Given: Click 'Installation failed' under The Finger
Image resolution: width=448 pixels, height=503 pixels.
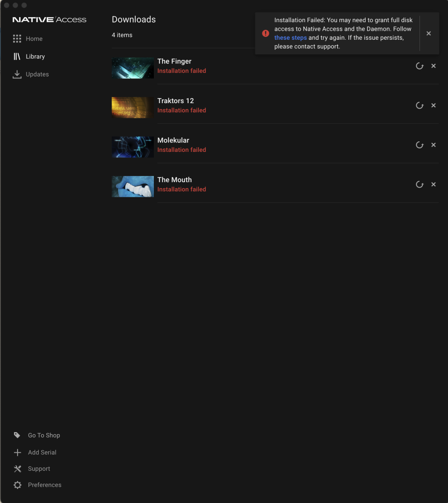Looking at the screenshot, I should click(x=182, y=71).
